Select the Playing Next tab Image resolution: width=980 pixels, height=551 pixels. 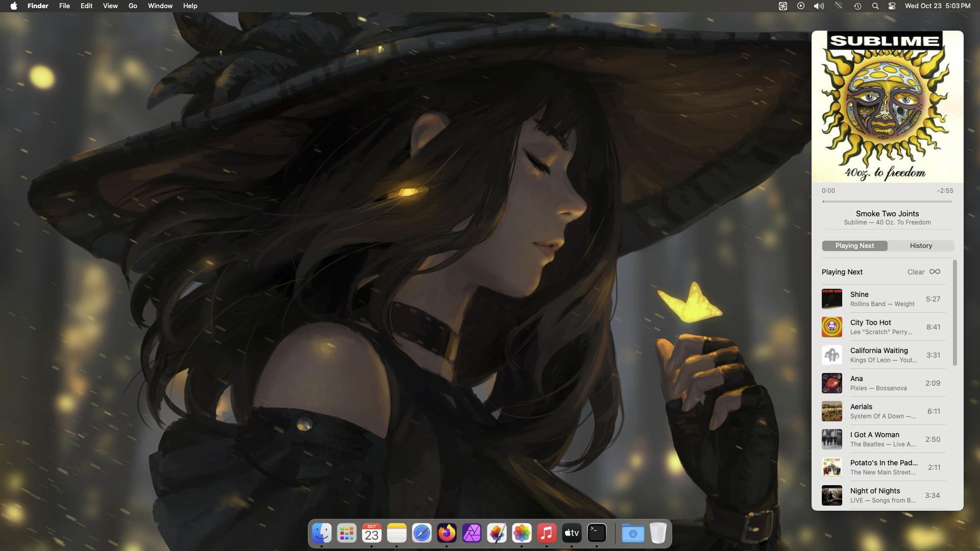click(854, 246)
